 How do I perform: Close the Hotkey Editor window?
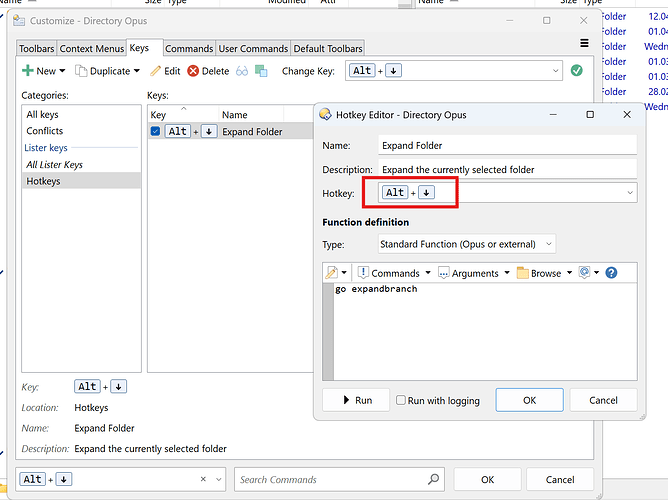627,114
